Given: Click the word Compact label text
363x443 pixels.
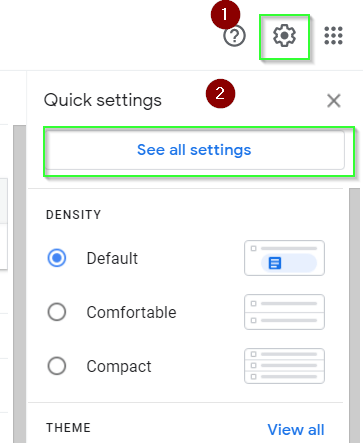Looking at the screenshot, I should tap(119, 366).
